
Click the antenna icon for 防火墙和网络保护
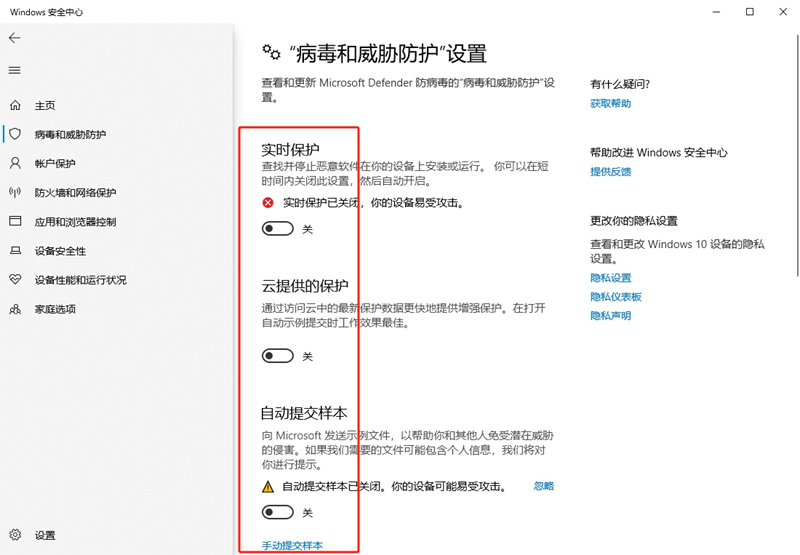[x=15, y=192]
